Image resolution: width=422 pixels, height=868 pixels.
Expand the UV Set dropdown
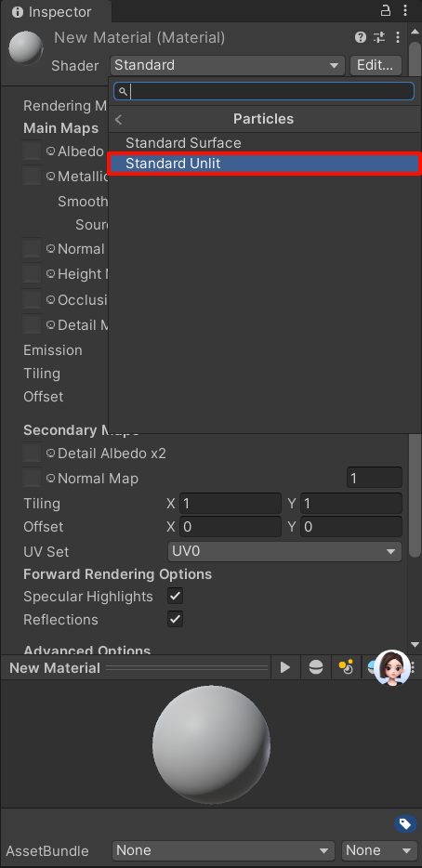pyautogui.click(x=284, y=551)
